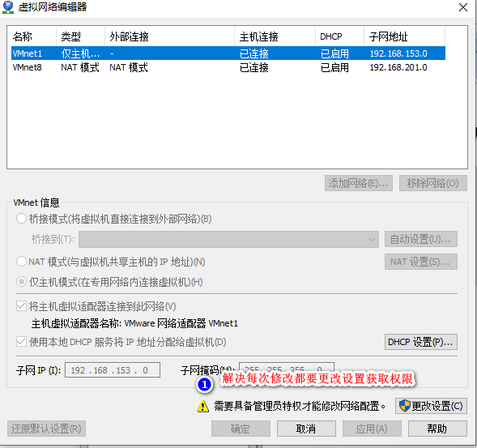Image resolution: width=477 pixels, height=448 pixels.
Task: Select the VMnet8 row
Action: click(x=228, y=67)
